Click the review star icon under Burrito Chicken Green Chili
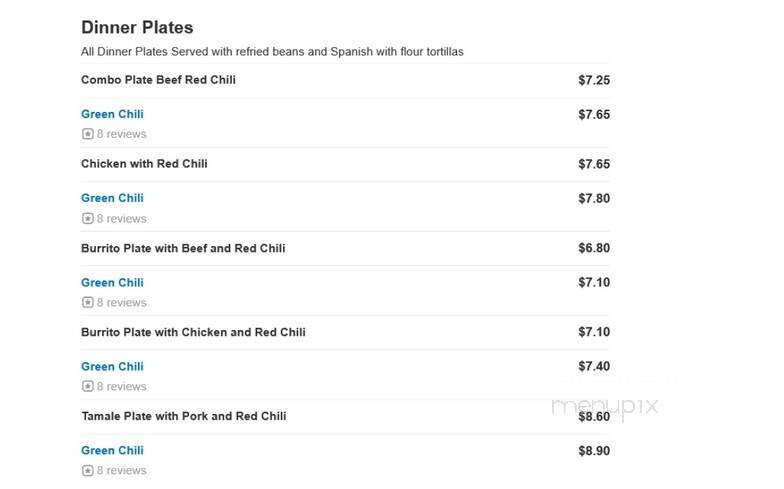The image size is (784, 489). [x=88, y=386]
